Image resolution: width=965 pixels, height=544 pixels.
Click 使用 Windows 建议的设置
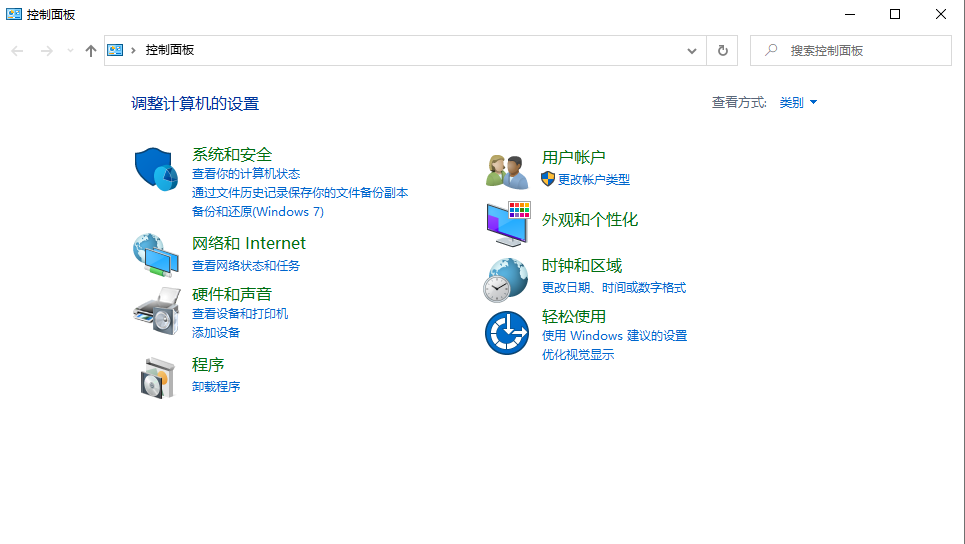tap(614, 335)
